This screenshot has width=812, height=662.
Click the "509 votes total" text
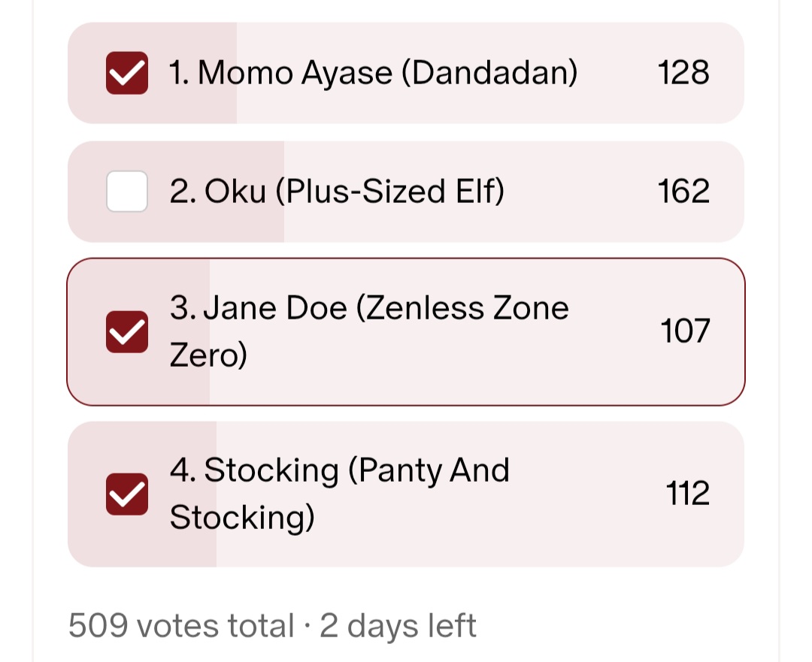tap(180, 626)
